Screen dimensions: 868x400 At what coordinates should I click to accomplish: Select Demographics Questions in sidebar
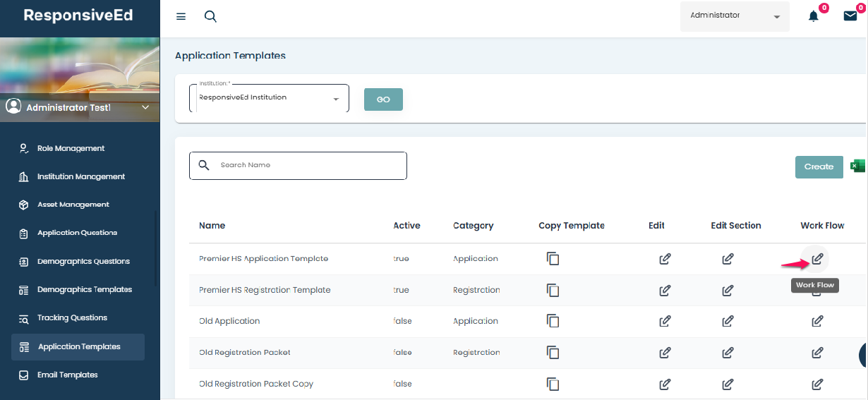coord(83,262)
